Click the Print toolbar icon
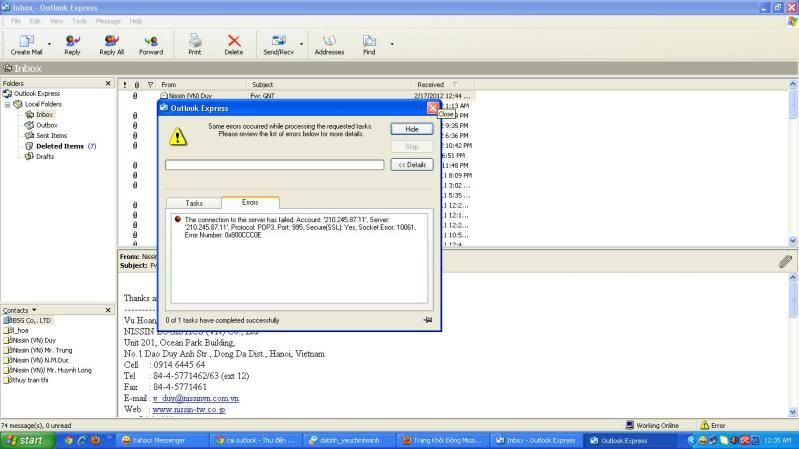The width and height of the screenshot is (799, 449). (x=195, y=44)
